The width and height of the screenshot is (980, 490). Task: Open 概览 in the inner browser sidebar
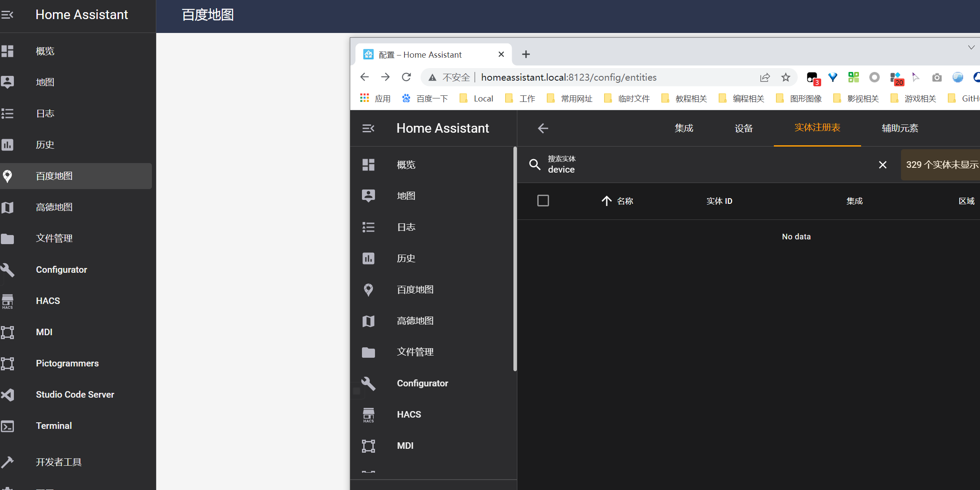pyautogui.click(x=432, y=165)
